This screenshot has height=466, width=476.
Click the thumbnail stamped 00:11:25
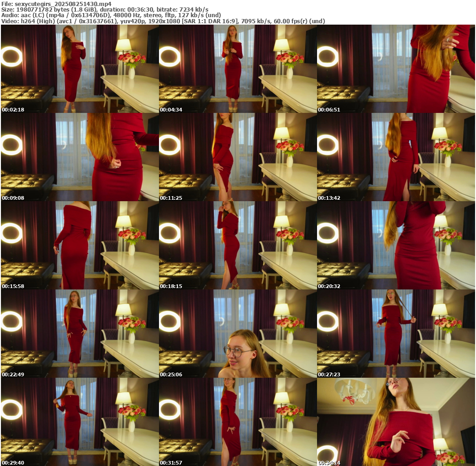(x=238, y=157)
